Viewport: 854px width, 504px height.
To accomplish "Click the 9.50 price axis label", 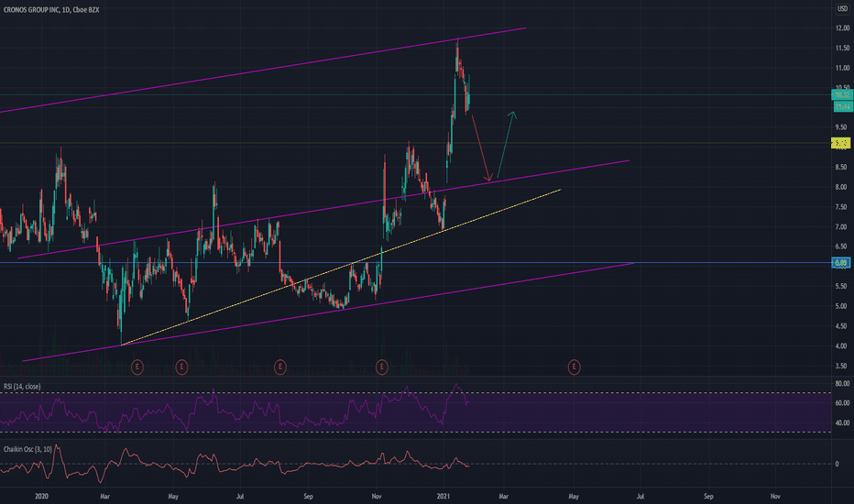I will pos(842,127).
